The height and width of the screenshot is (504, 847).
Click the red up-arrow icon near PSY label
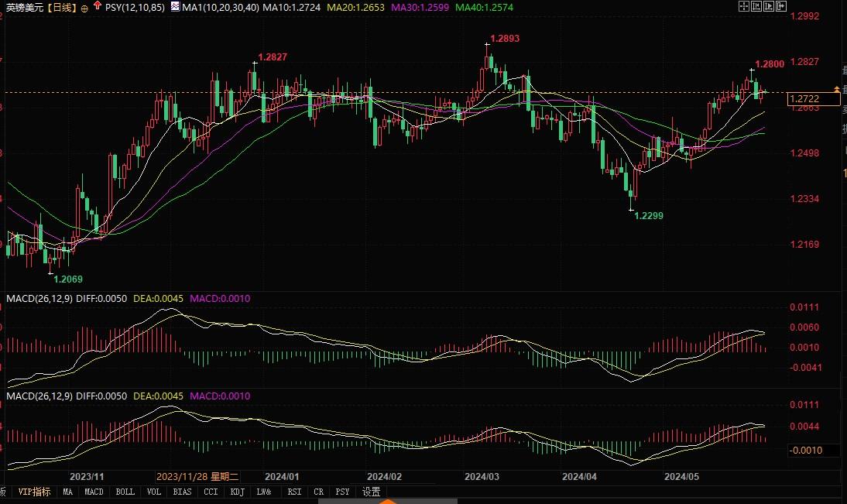coord(97,5)
